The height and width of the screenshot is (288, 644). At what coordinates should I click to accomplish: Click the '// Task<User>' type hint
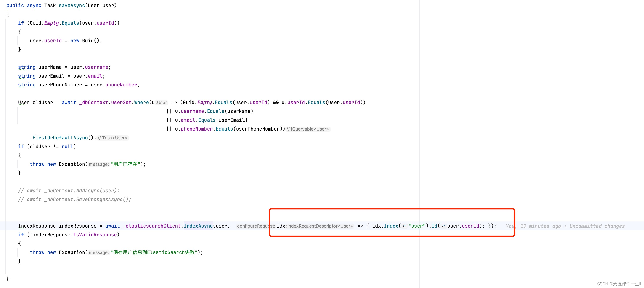pyautogui.click(x=112, y=138)
